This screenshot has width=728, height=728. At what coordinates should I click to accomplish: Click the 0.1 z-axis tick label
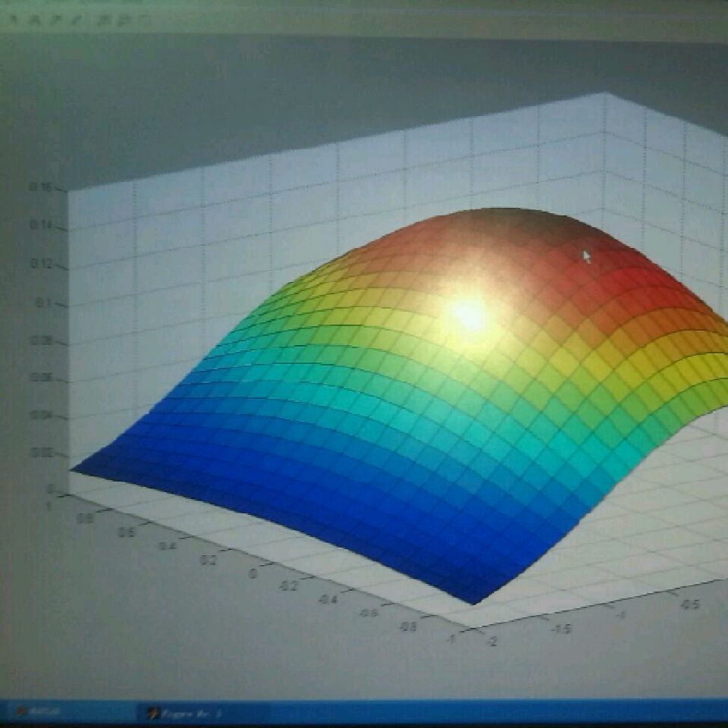coord(43,303)
